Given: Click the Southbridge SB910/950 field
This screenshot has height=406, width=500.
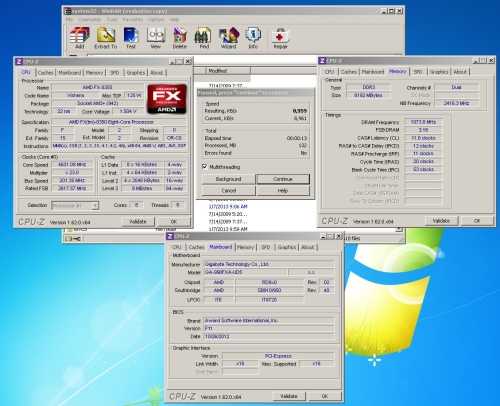Looking at the screenshot, I should point(269,290).
